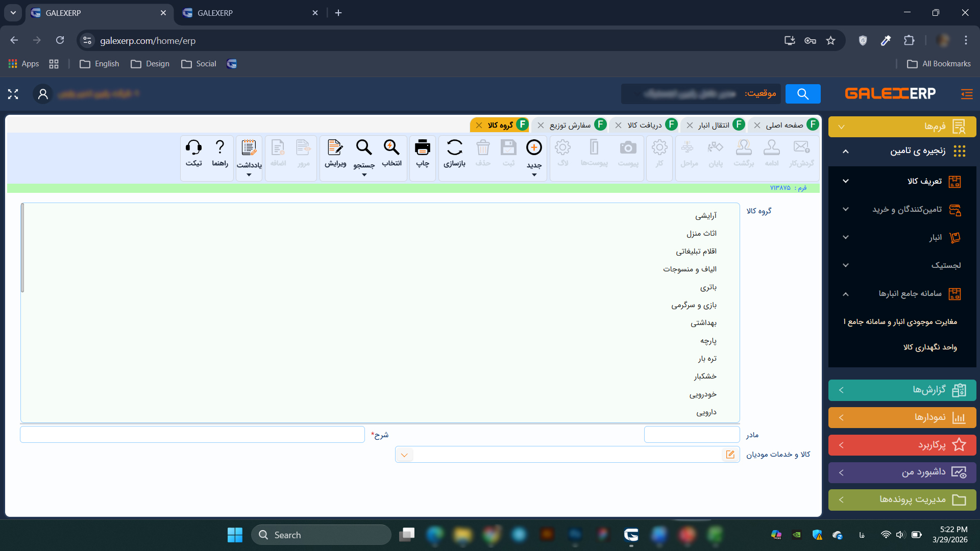Screen dimensions: 980x551
Task: Select بازی و سرگرمی in the list
Action: click(x=694, y=305)
